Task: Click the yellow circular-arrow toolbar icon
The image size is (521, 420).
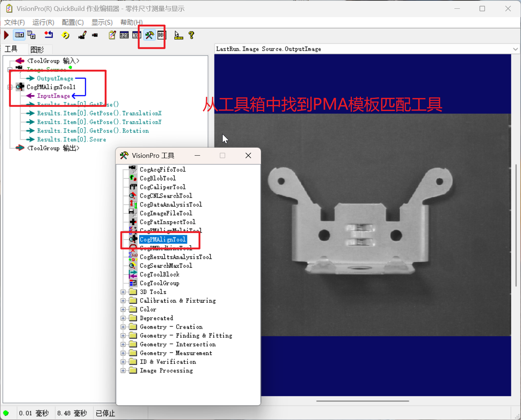Action: point(65,35)
